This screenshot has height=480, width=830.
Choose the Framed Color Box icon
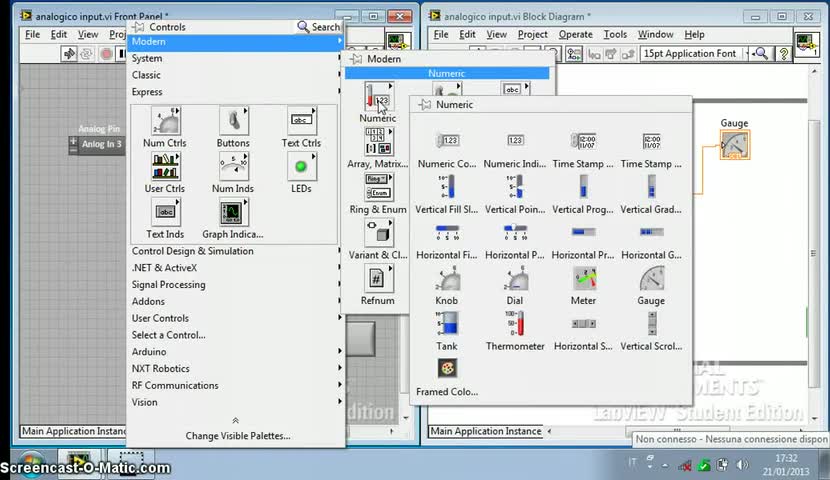coord(447,369)
